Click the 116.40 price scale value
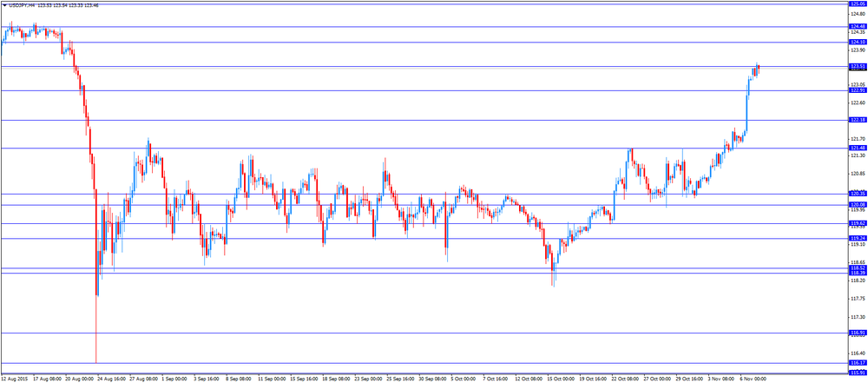 coord(858,353)
